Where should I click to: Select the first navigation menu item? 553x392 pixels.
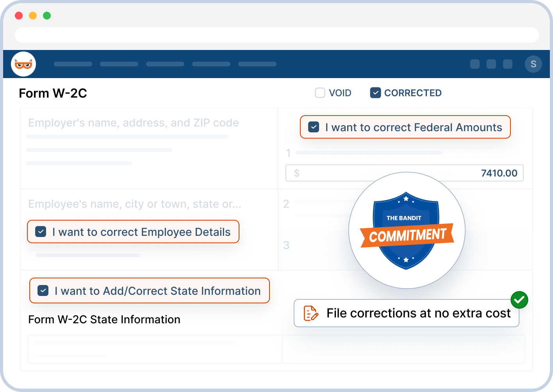coord(73,64)
